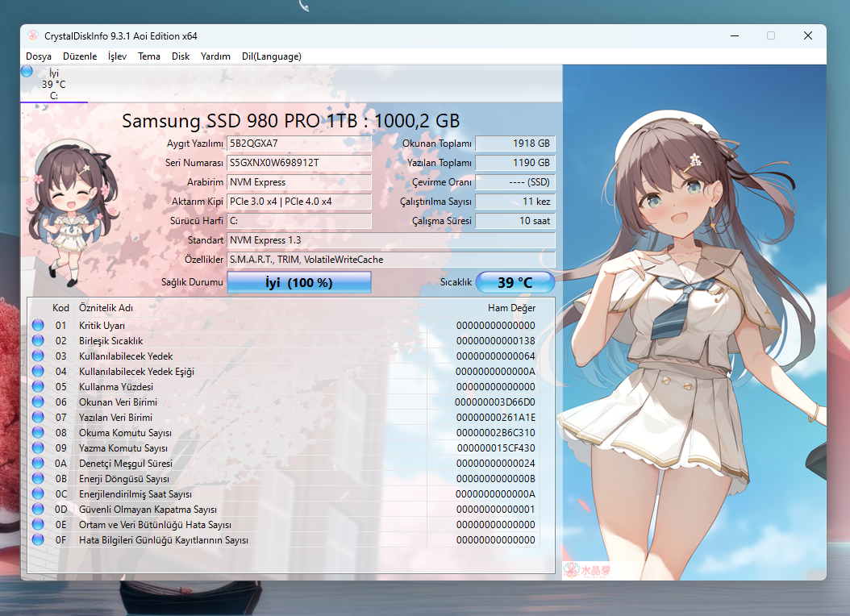Click the blue status orb of drive C:

27,72
